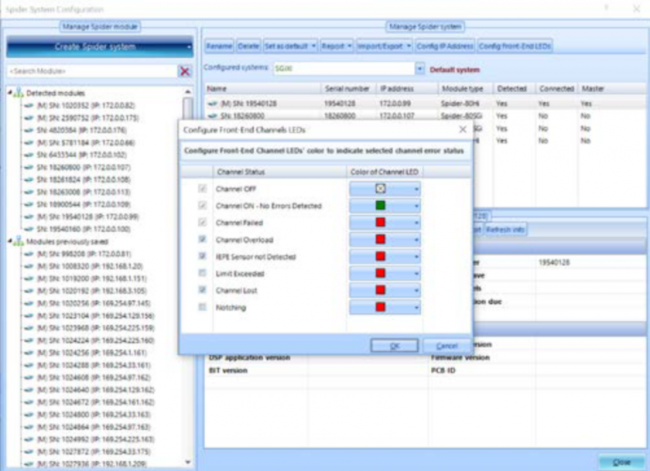The height and width of the screenshot is (471, 650).
Task: Open the Channel Failed LED color dropdown
Action: [x=416, y=223]
